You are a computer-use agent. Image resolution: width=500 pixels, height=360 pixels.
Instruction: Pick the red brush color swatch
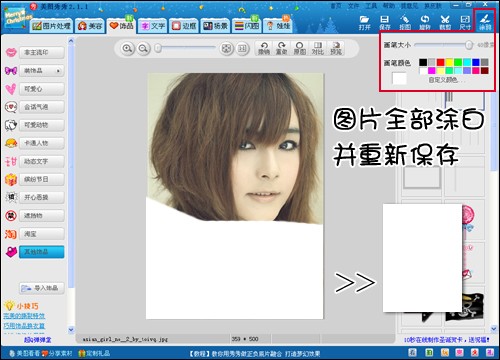click(440, 62)
